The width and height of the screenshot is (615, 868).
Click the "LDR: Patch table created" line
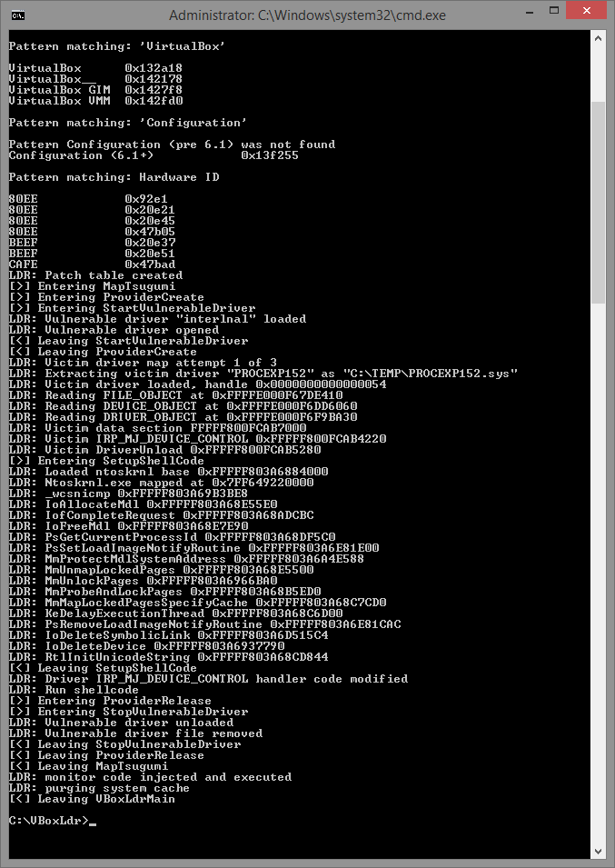pos(95,275)
